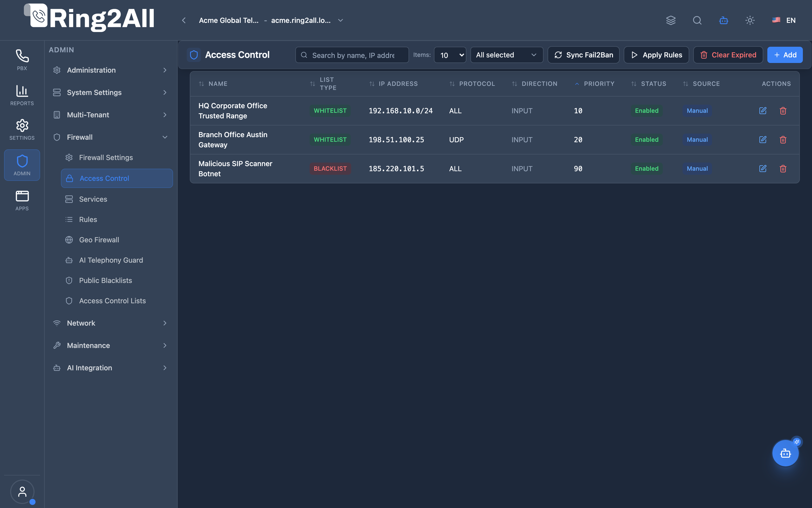The width and height of the screenshot is (812, 508).
Task: Focus the search by name field
Action: pyautogui.click(x=352, y=55)
